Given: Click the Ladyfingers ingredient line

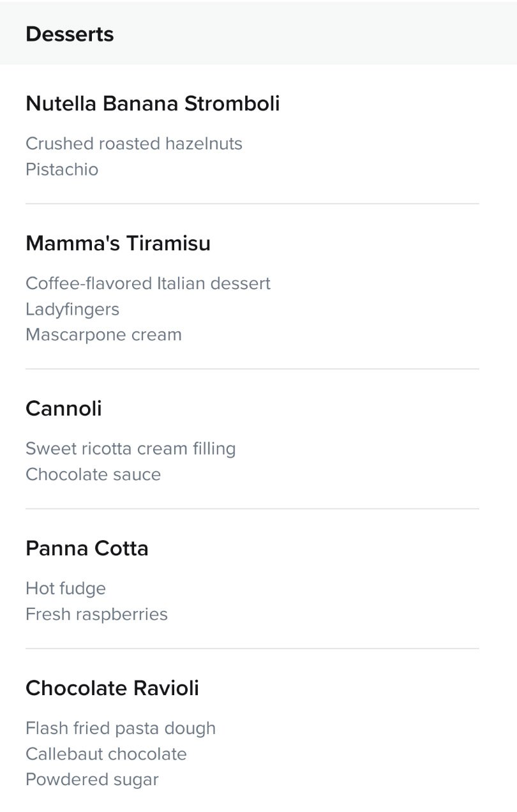Looking at the screenshot, I should (x=73, y=310).
